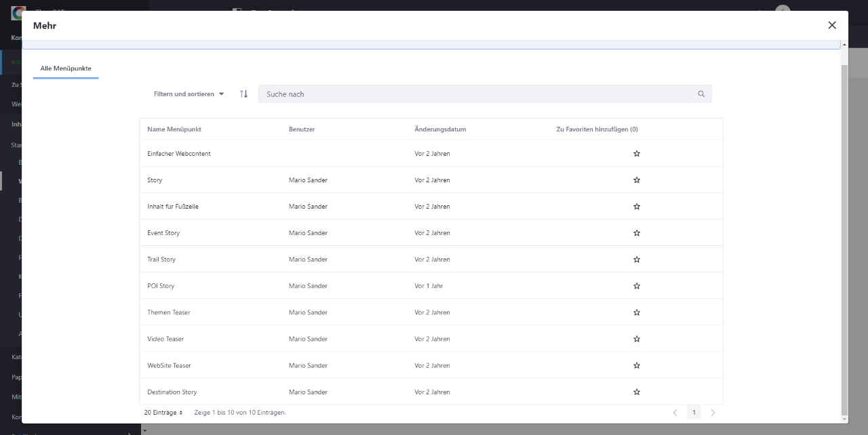Open the WebSite Teaser entry

[169, 365]
